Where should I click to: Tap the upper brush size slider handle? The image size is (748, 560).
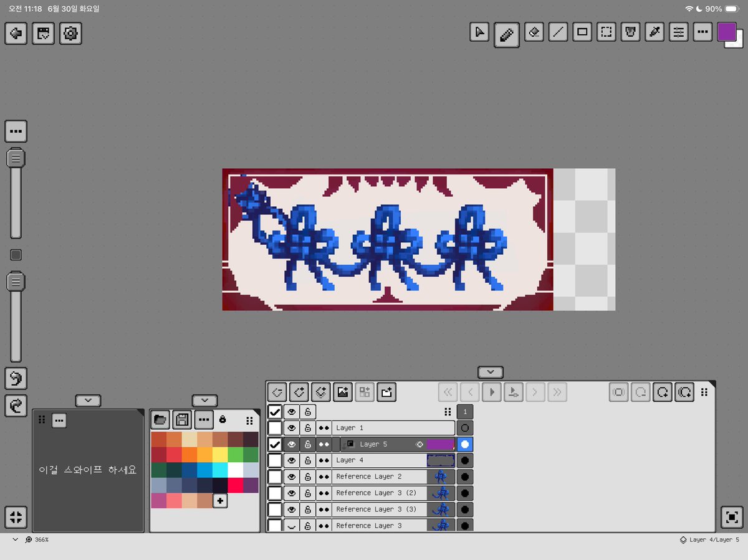point(16,158)
